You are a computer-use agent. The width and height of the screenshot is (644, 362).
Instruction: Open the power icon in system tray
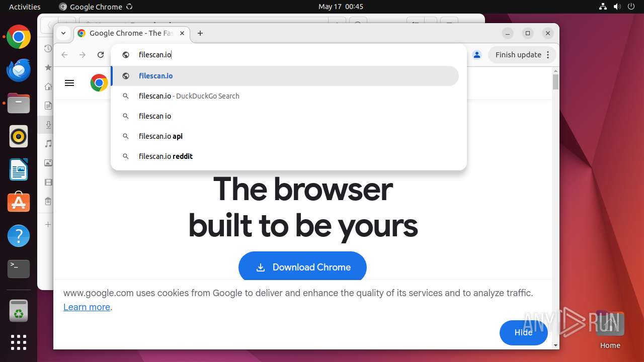[631, 7]
